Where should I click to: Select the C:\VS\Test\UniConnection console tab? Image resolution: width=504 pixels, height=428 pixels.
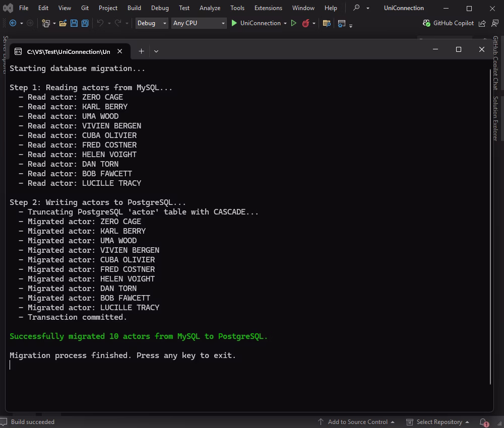69,52
